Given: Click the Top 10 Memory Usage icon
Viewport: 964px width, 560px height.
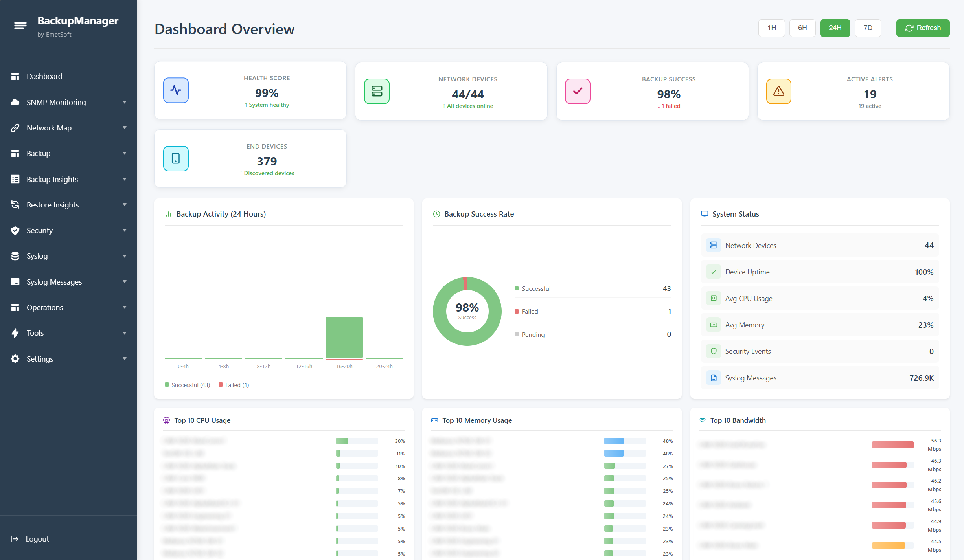Looking at the screenshot, I should click(x=434, y=420).
